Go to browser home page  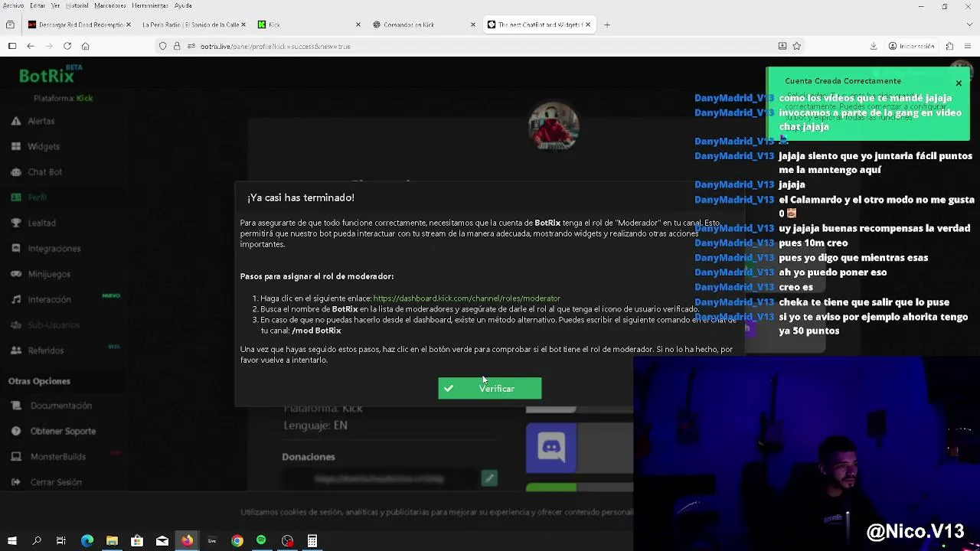pos(86,46)
